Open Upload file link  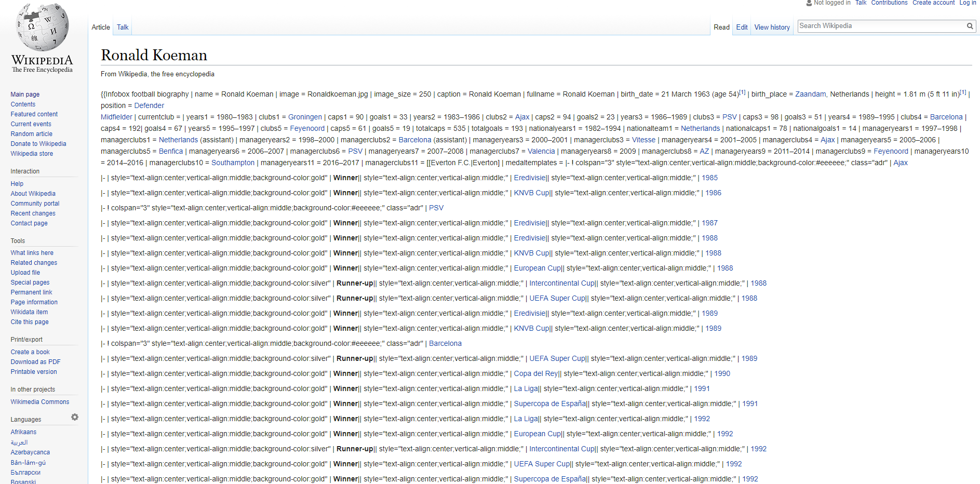(25, 273)
